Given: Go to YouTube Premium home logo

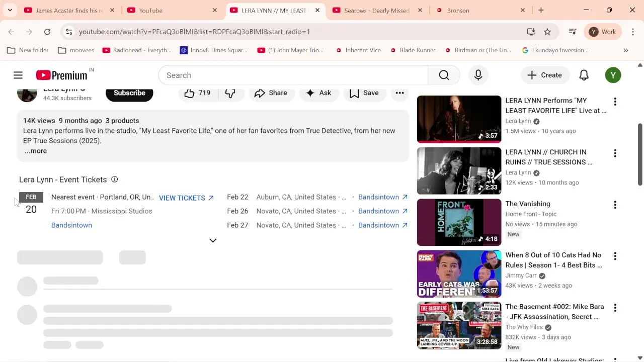Looking at the screenshot, I should tap(62, 75).
